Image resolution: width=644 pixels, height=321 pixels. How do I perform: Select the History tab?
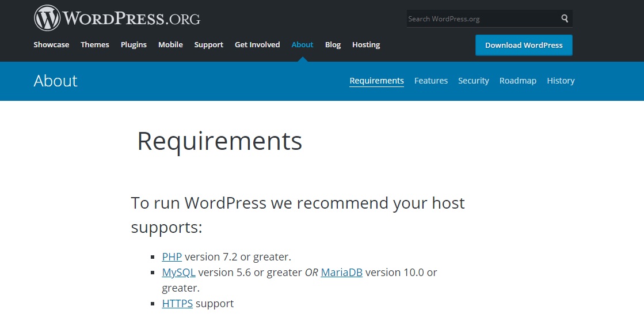561,81
